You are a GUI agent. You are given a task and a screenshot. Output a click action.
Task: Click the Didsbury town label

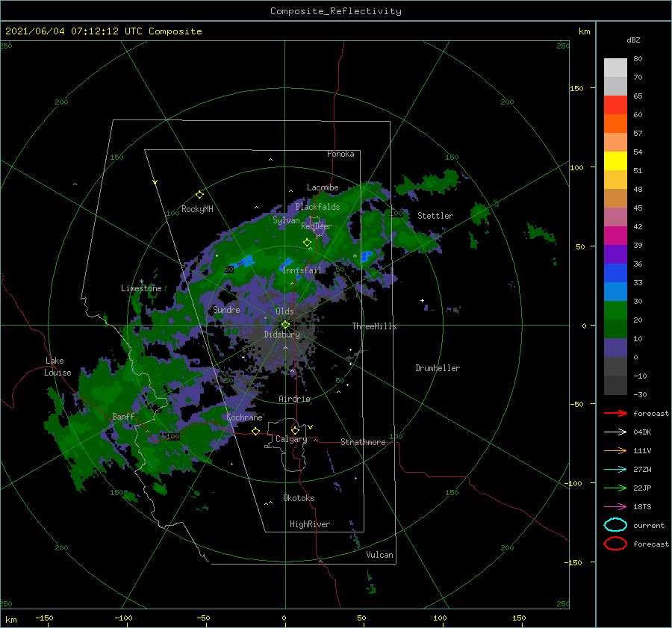(282, 335)
